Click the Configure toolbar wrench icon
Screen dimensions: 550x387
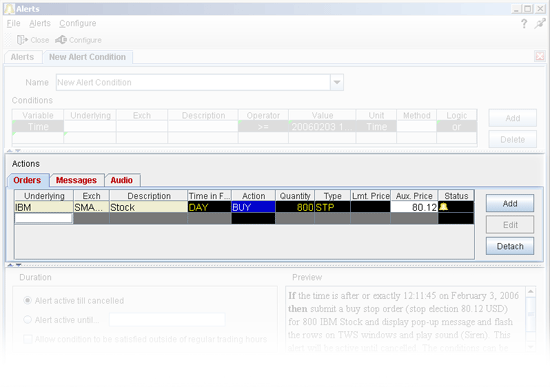point(61,40)
